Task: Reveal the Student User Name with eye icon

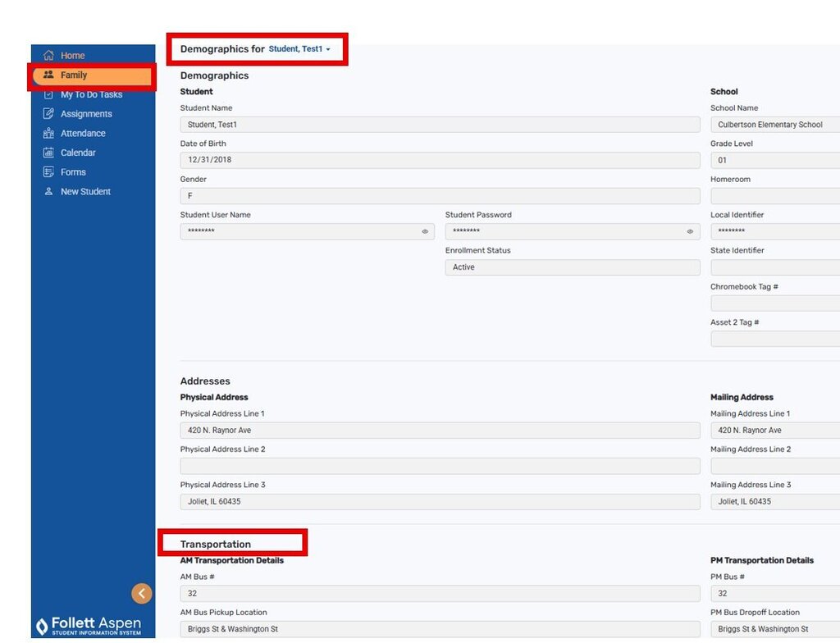Action: point(425,231)
